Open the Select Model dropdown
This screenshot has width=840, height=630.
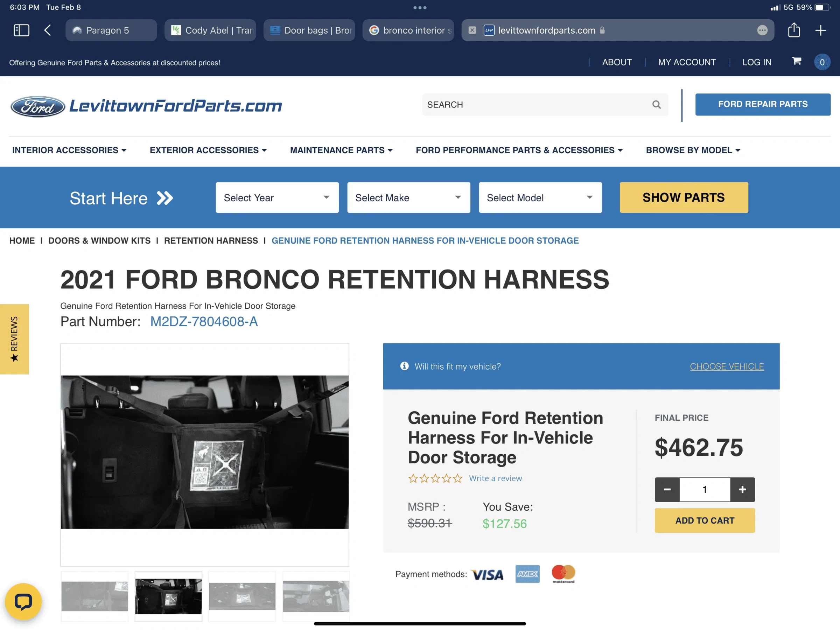point(540,197)
